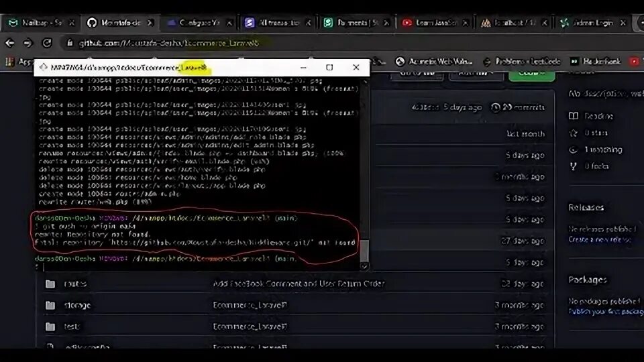
Task: Open the routes folder
Action: tap(75, 284)
